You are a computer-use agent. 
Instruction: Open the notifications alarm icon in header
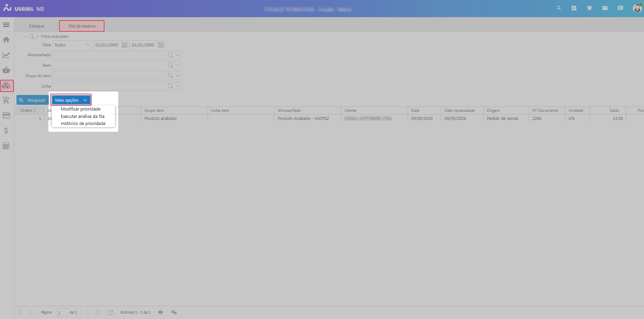(x=589, y=8)
